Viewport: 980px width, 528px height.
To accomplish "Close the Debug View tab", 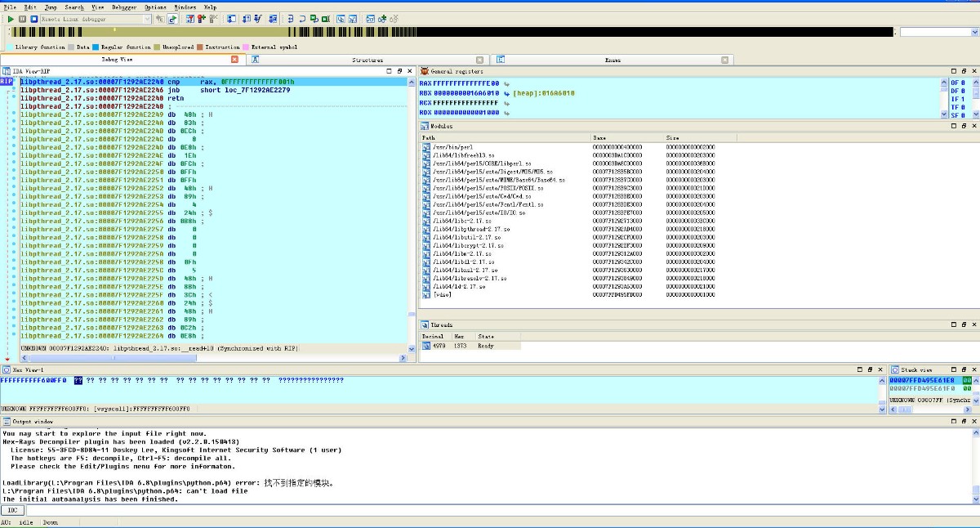I will pos(234,60).
